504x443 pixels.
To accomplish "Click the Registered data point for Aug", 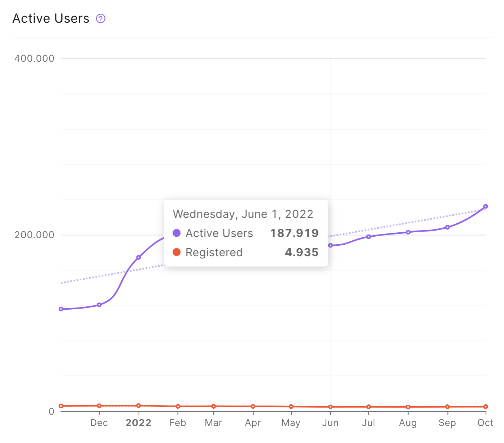I will pyautogui.click(x=408, y=407).
